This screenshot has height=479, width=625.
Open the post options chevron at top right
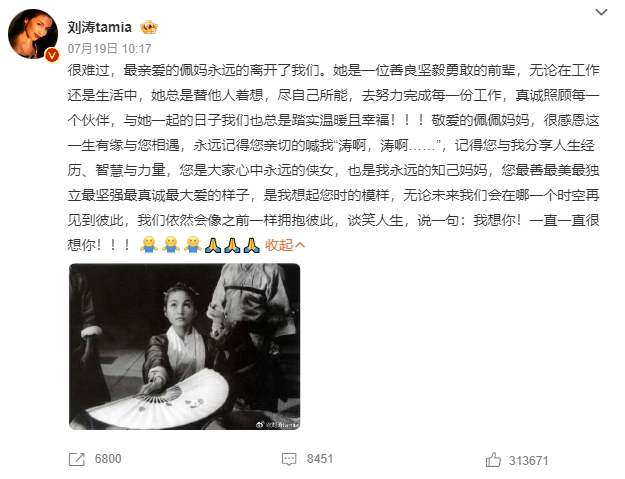click(x=601, y=12)
